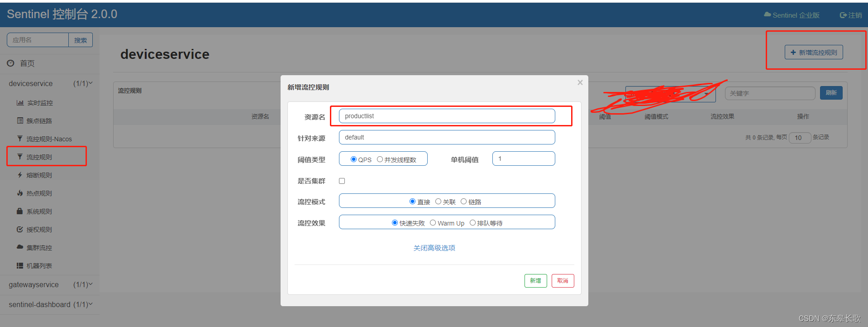Image resolution: width=868 pixels, height=327 pixels.
Task: Expand the gatewayservice app group
Action: point(50,284)
